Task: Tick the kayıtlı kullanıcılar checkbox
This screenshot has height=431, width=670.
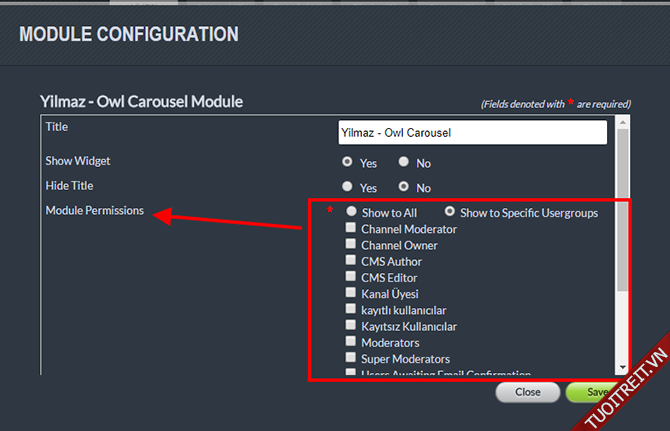Action: (350, 310)
